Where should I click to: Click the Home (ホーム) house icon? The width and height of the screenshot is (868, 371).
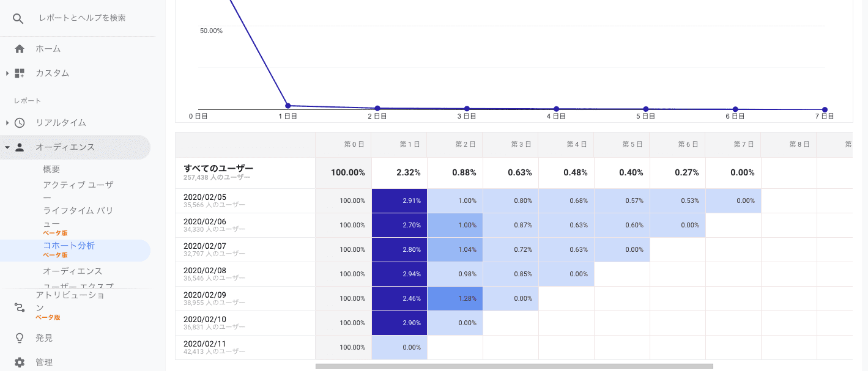coord(20,49)
